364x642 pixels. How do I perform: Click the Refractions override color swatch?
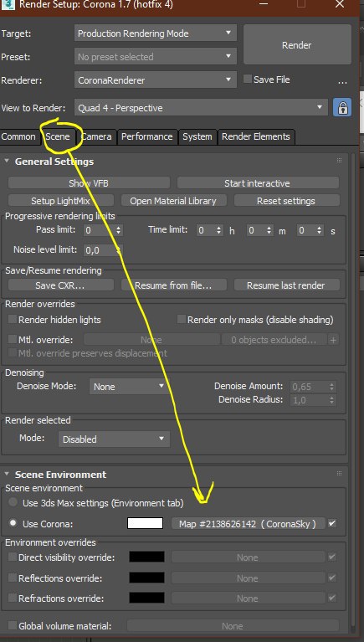[x=146, y=598]
